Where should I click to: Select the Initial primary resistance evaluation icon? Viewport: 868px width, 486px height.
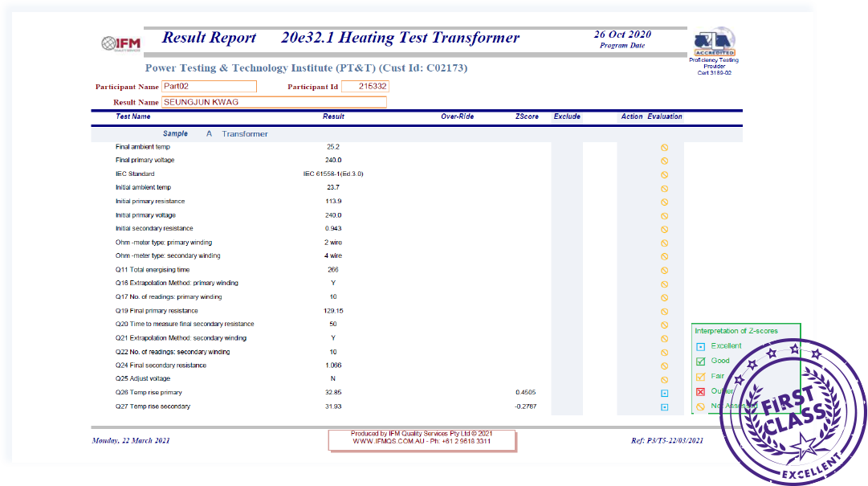click(664, 202)
